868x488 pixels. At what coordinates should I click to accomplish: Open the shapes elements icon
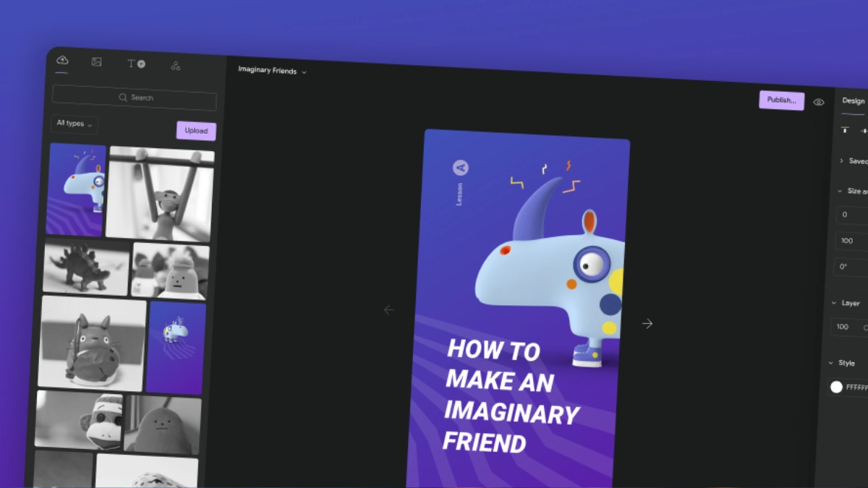coord(176,66)
